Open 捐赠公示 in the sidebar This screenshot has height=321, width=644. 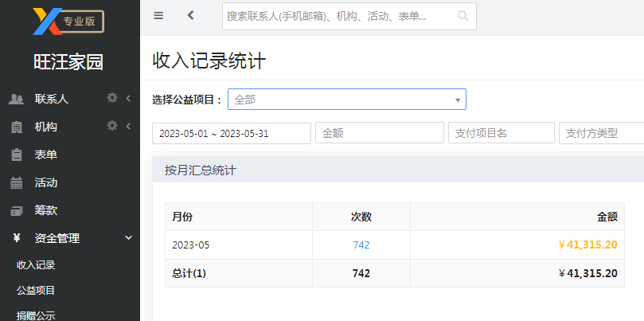tap(36, 315)
